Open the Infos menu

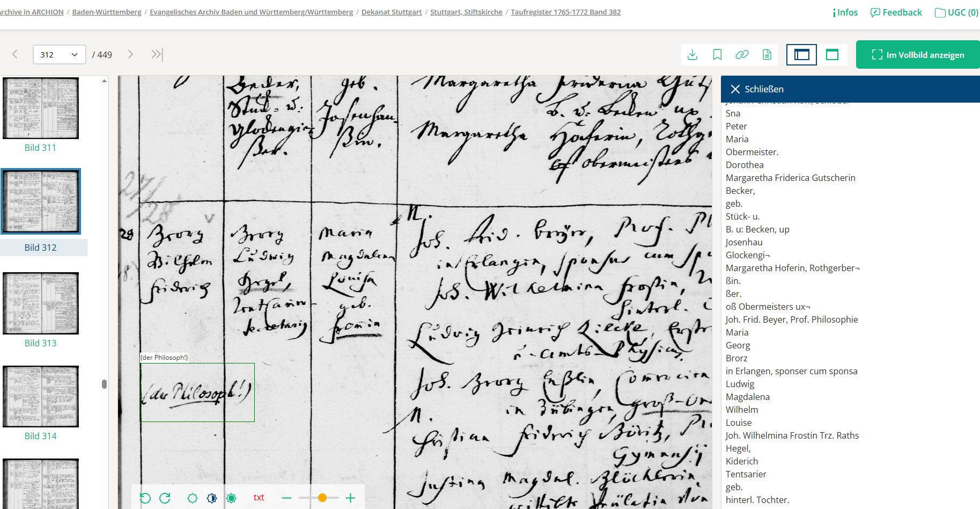845,12
